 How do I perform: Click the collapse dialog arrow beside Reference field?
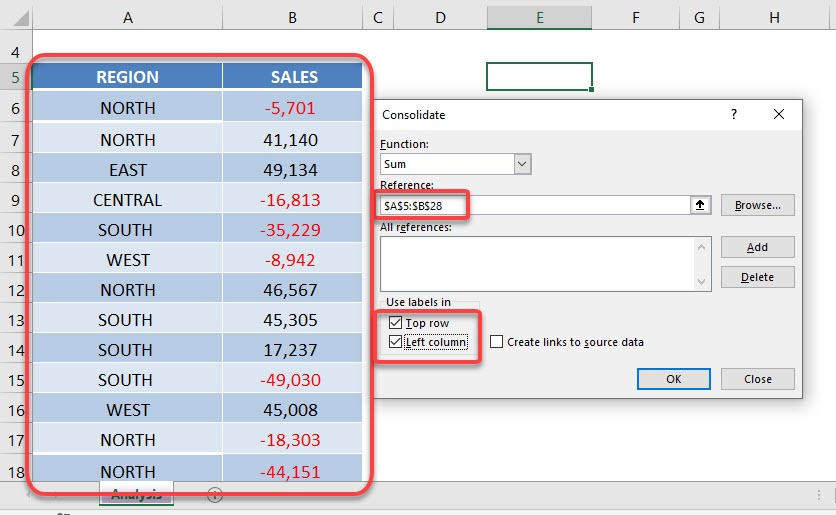pos(700,205)
